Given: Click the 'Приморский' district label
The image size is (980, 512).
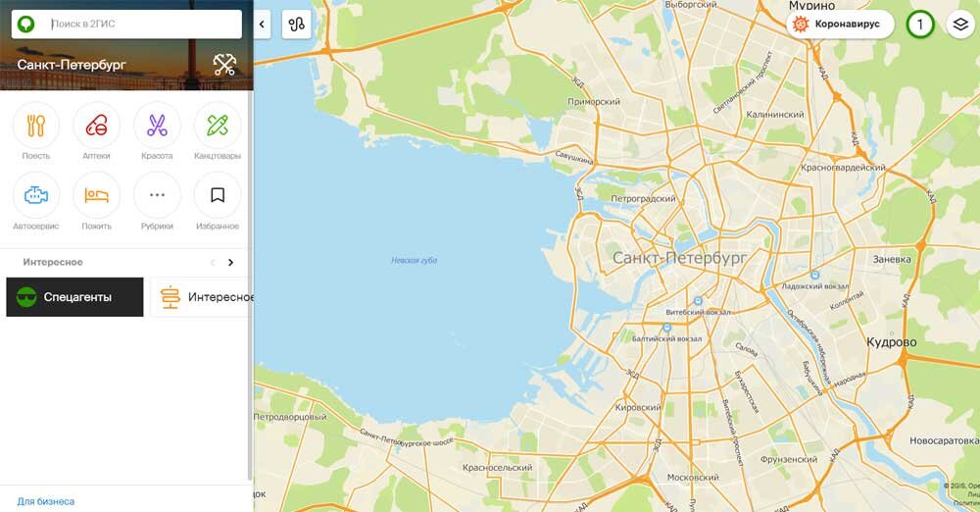Looking at the screenshot, I should pos(594,101).
